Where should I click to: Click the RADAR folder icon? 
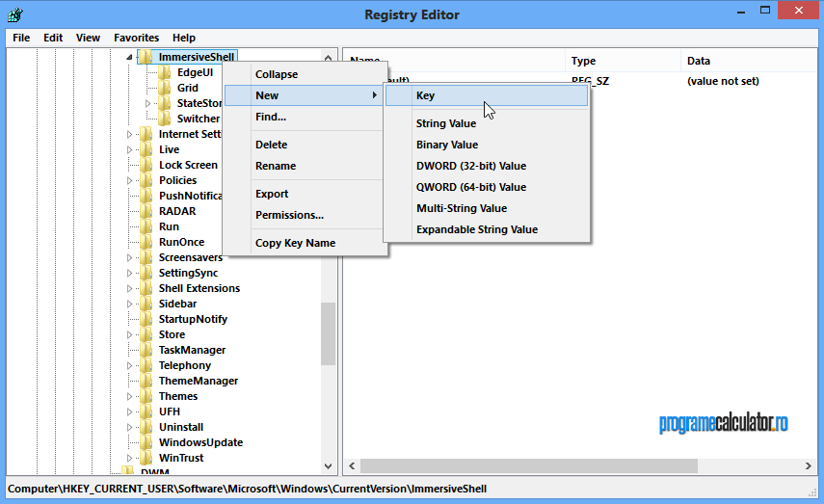coord(146,211)
